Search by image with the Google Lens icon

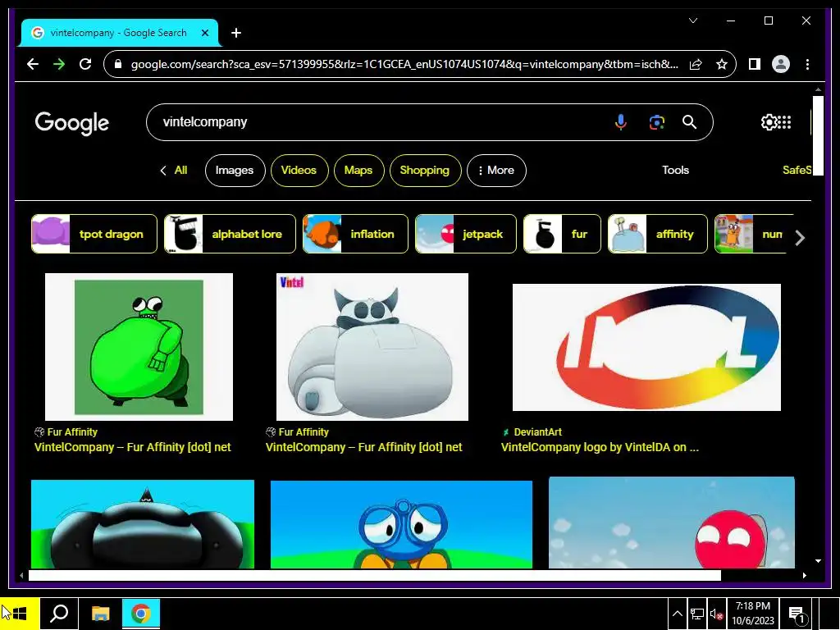point(657,122)
